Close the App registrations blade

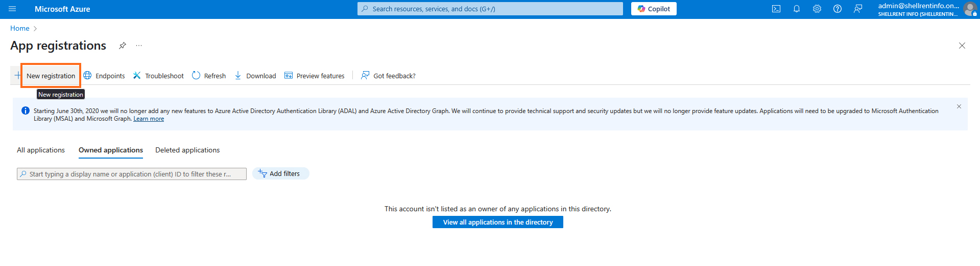(x=962, y=46)
